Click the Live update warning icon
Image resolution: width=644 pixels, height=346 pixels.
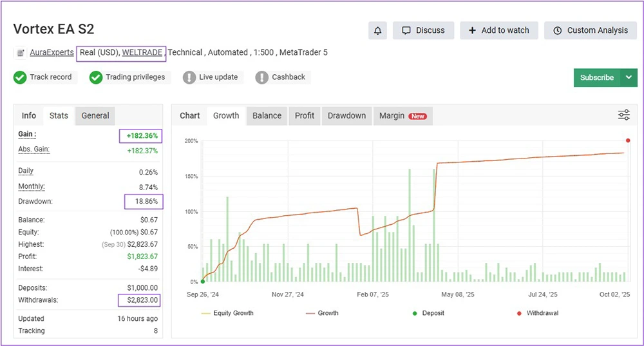pyautogui.click(x=189, y=77)
